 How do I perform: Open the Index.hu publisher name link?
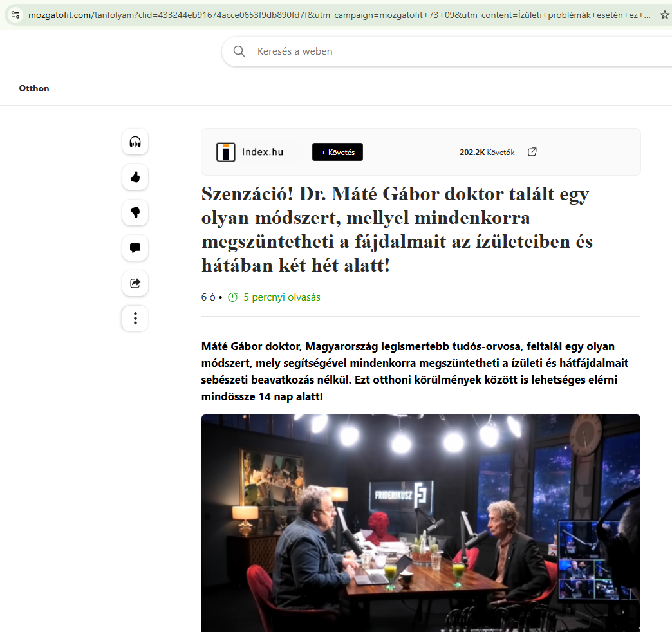point(262,152)
